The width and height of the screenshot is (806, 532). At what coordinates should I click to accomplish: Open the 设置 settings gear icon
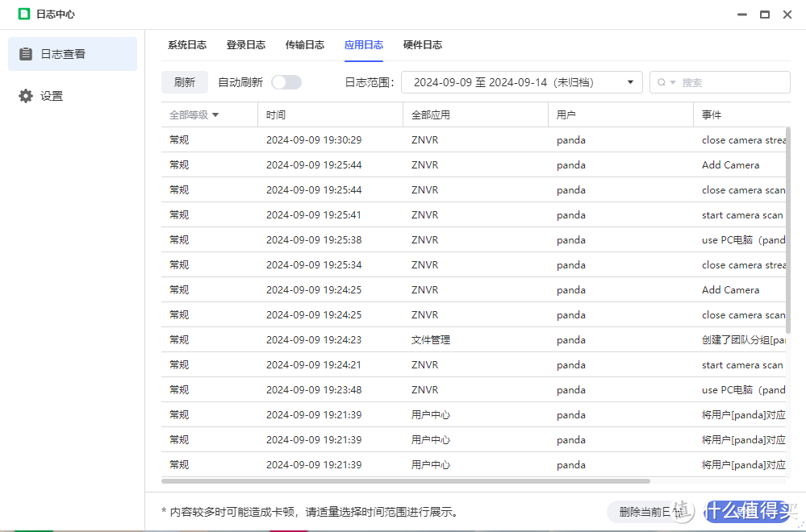pos(24,95)
